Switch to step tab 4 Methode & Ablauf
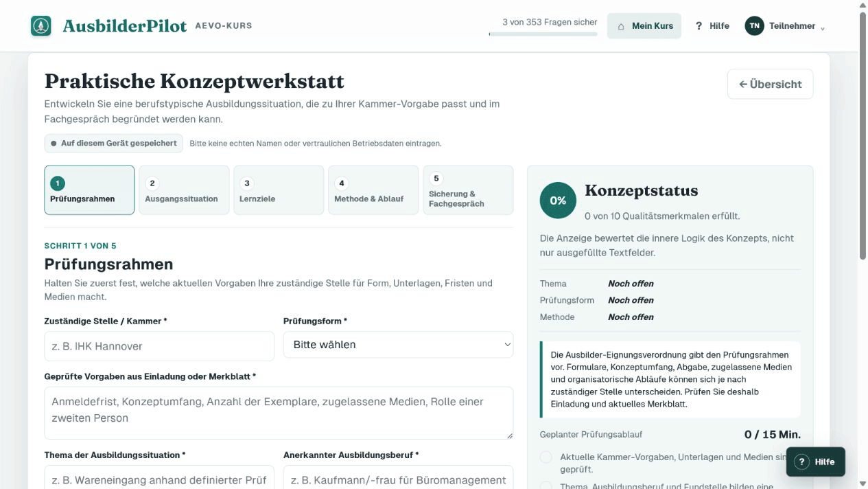This screenshot has width=868, height=489. pyautogui.click(x=373, y=190)
